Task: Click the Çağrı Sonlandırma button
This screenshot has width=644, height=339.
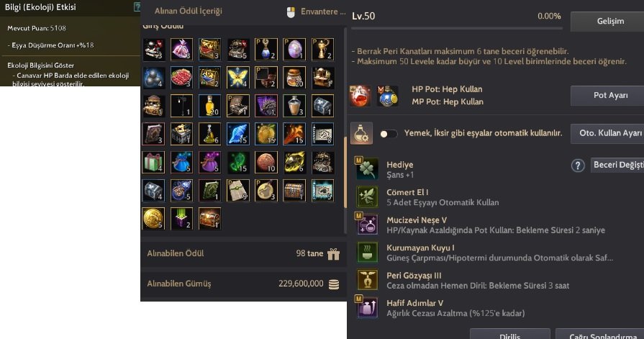Action: (600, 334)
